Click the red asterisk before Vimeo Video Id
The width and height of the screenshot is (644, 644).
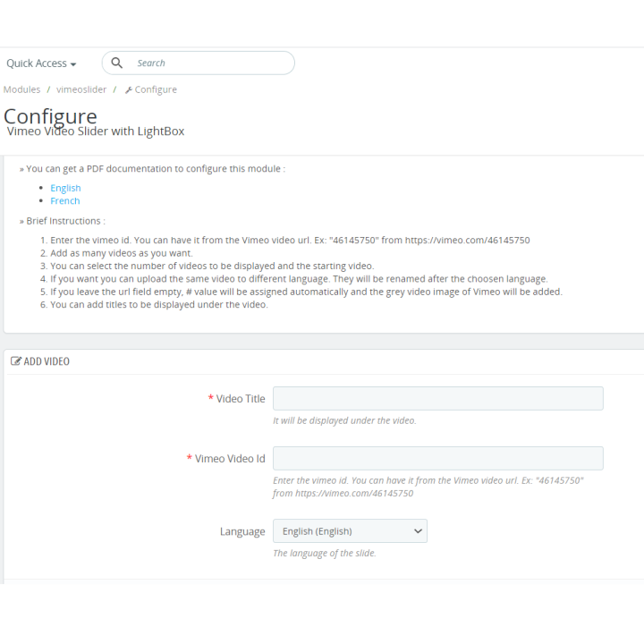(190, 457)
